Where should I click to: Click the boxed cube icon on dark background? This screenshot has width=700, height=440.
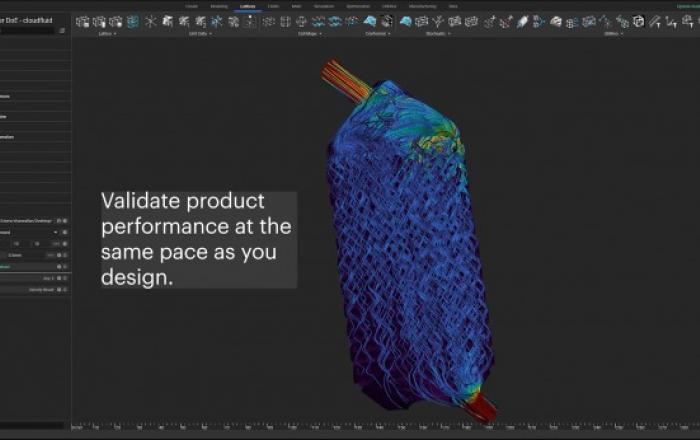639,21
